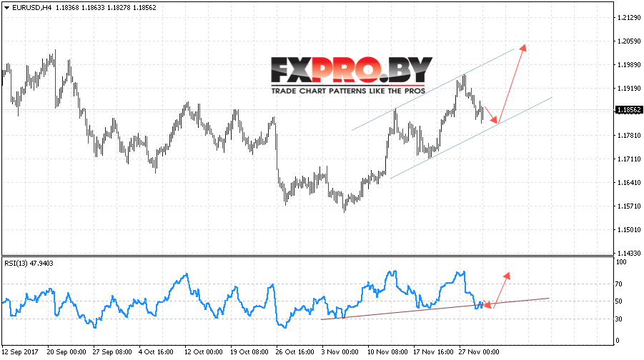Click RSI scale level 30

coord(620,319)
